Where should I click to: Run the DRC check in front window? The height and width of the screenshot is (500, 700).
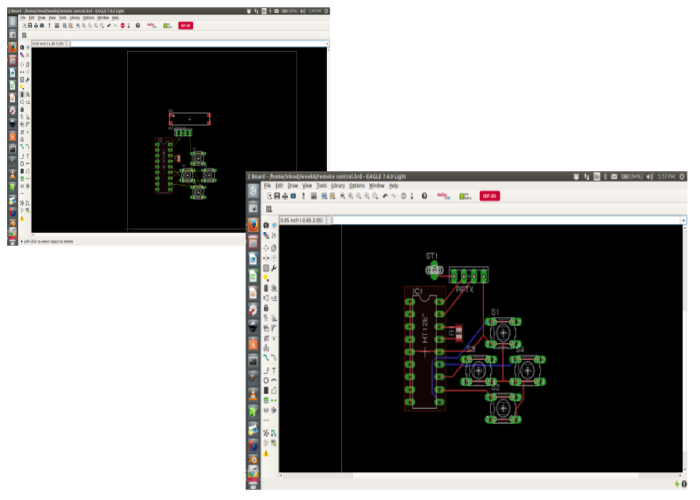pos(274,443)
